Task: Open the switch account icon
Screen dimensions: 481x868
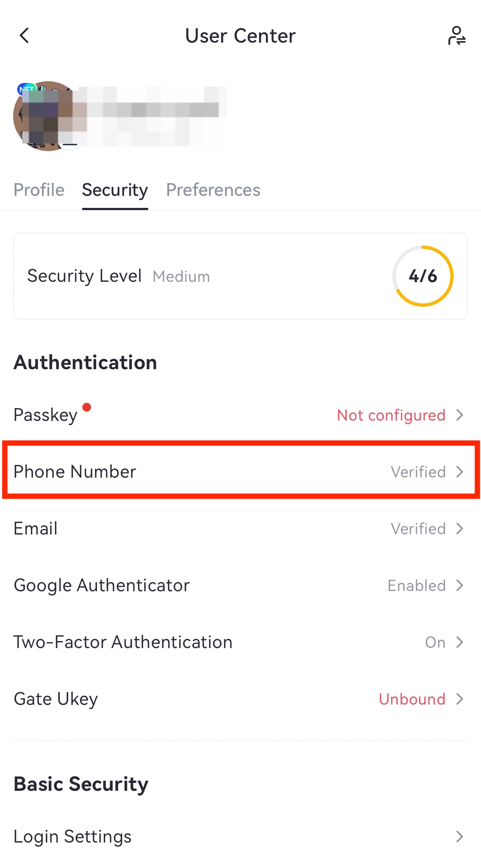Action: pos(457,36)
